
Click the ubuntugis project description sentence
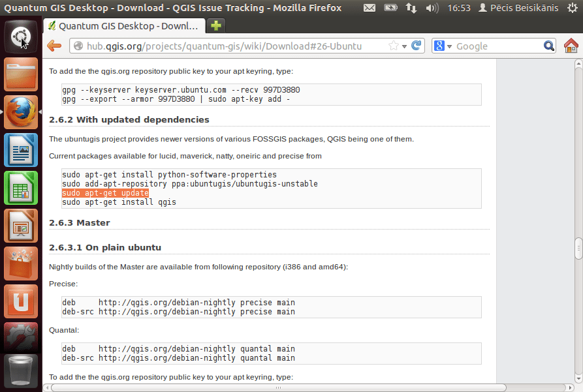click(x=231, y=139)
